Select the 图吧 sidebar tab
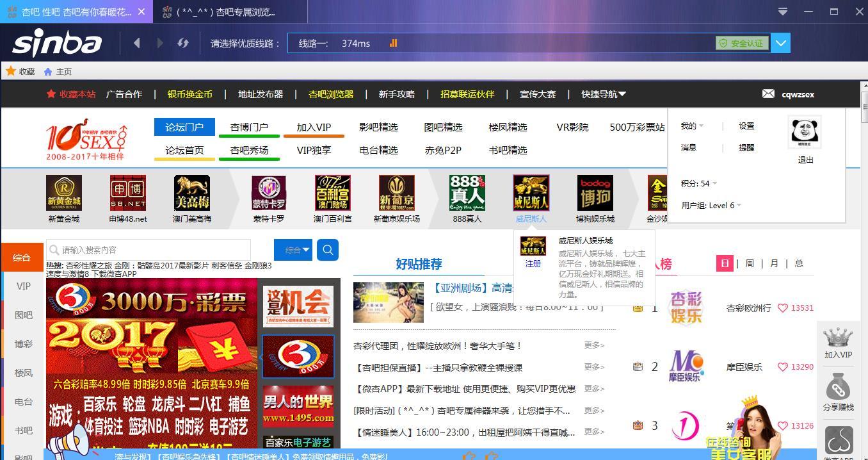The height and width of the screenshot is (460, 868). point(23,315)
